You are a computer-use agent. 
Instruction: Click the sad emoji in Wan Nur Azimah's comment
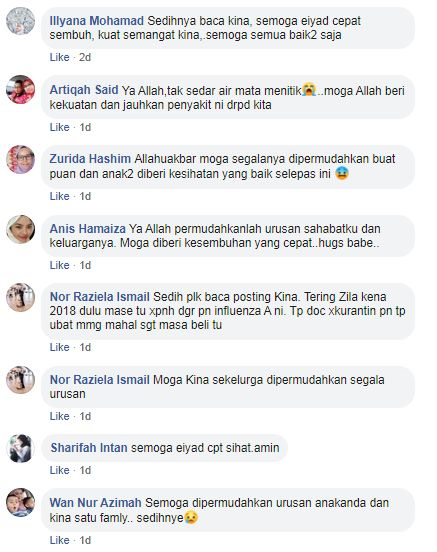(x=191, y=518)
